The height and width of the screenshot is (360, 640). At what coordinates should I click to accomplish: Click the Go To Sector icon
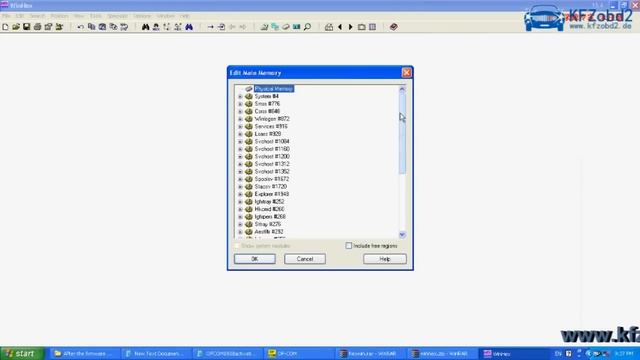221,27
